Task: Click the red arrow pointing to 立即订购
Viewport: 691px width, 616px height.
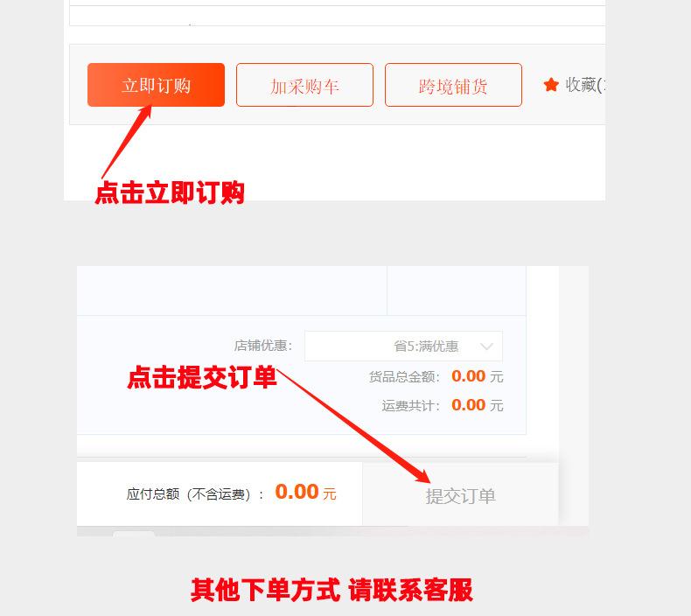Action: pyautogui.click(x=126, y=143)
